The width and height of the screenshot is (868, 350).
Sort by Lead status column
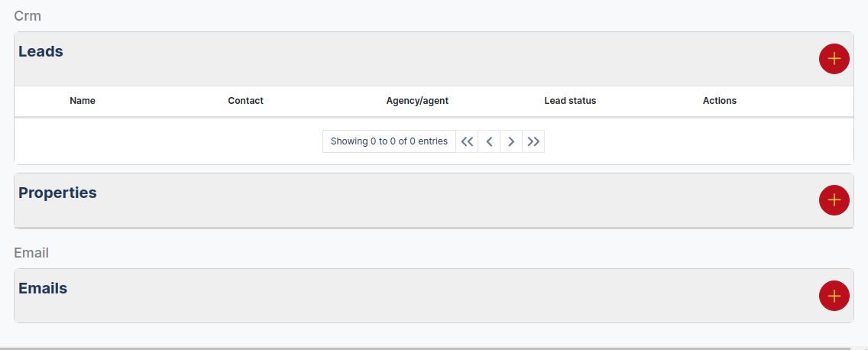point(570,101)
